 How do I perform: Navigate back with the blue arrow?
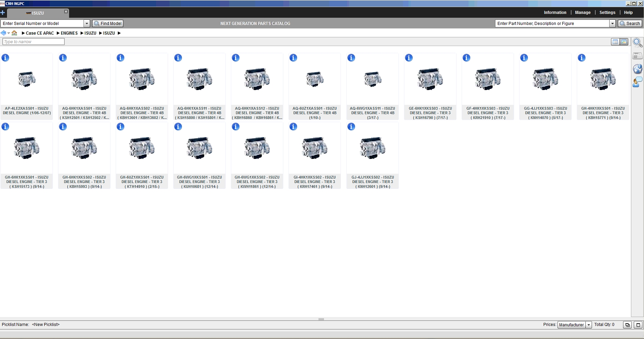3,33
